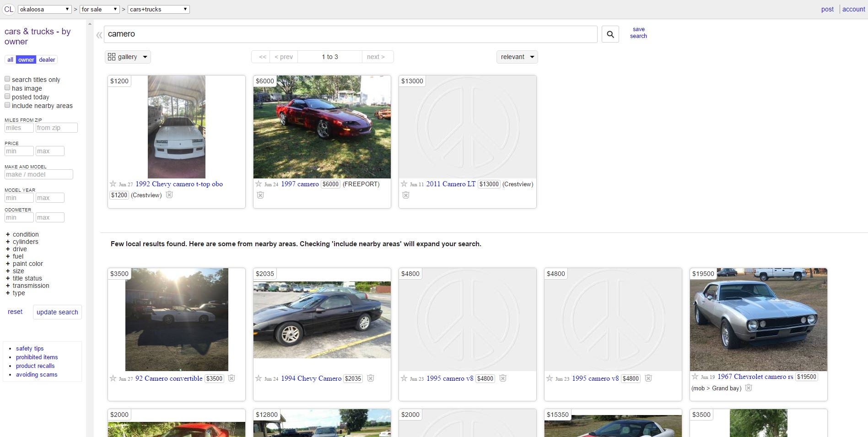Click the sidebar scrollbar up arrow
This screenshot has width=868, height=437.
[x=90, y=23]
